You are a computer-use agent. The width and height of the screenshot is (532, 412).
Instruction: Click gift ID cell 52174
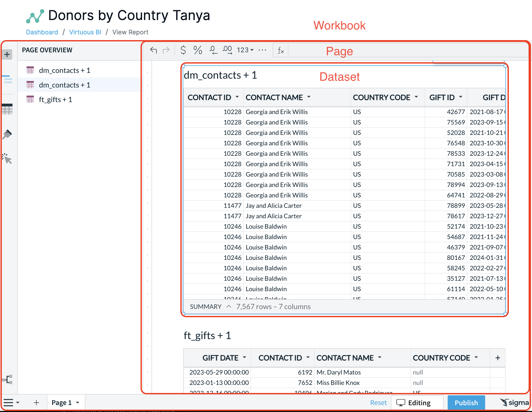[446, 226]
